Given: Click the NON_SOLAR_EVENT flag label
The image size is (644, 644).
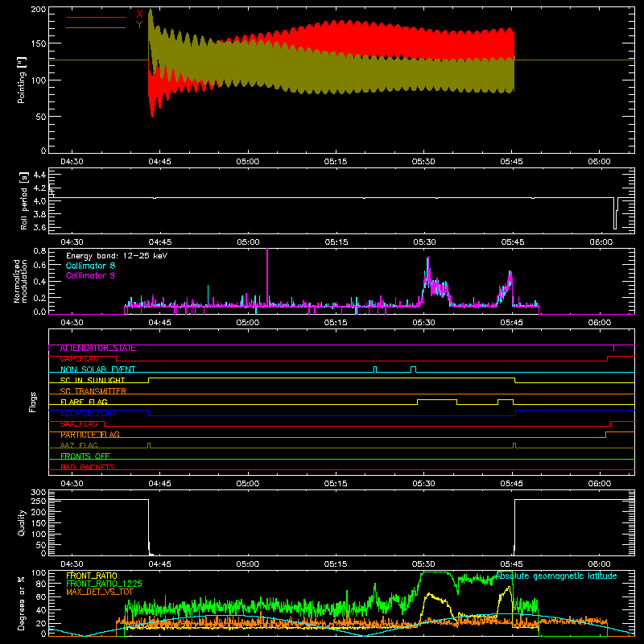Looking at the screenshot, I should coord(97,369).
